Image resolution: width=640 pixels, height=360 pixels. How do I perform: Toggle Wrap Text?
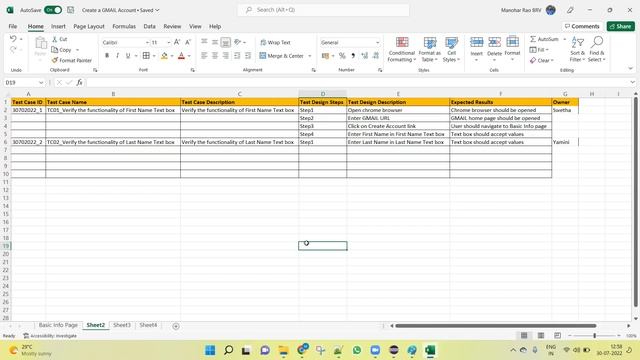click(x=275, y=42)
